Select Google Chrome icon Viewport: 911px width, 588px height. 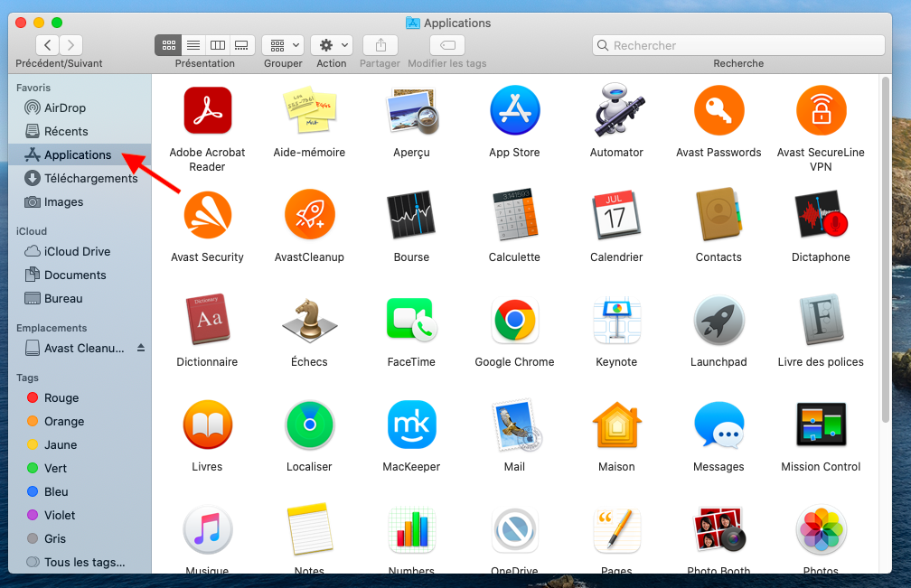pyautogui.click(x=515, y=320)
